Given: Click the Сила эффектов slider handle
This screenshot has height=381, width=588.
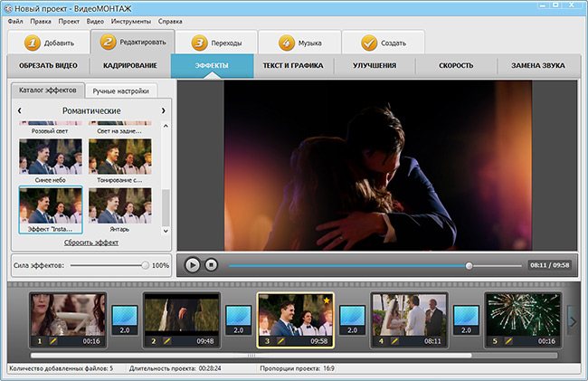Looking at the screenshot, I should pos(145,265).
